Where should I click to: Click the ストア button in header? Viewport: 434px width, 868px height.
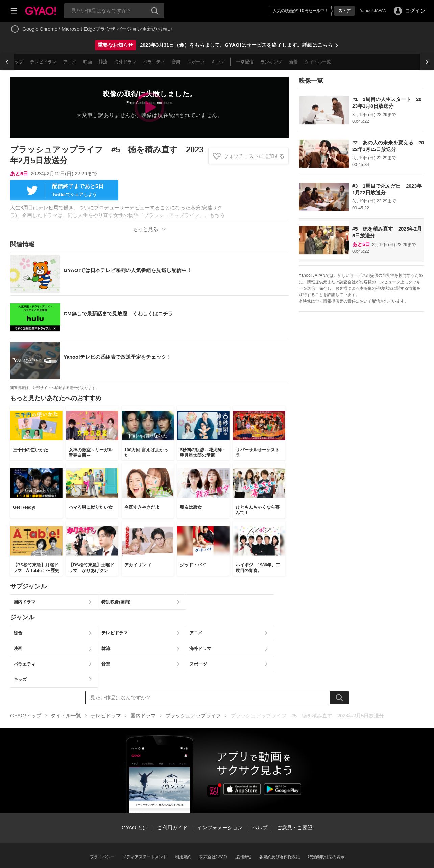click(344, 11)
